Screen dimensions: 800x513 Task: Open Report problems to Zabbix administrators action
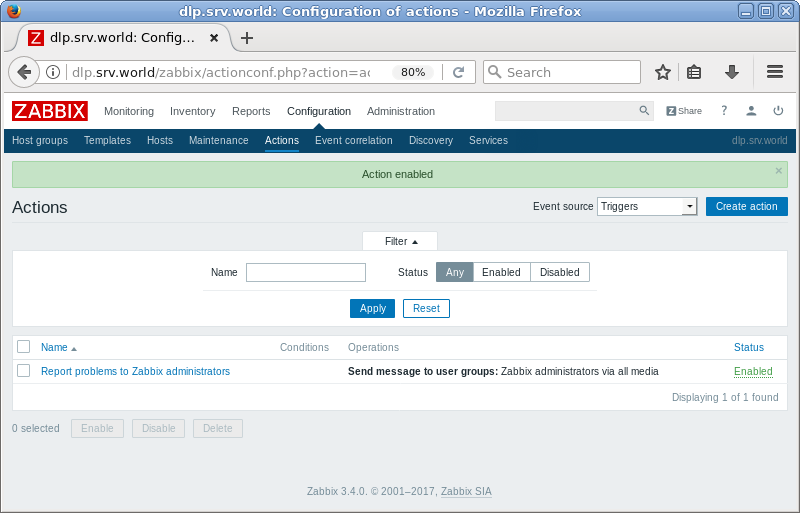(135, 371)
